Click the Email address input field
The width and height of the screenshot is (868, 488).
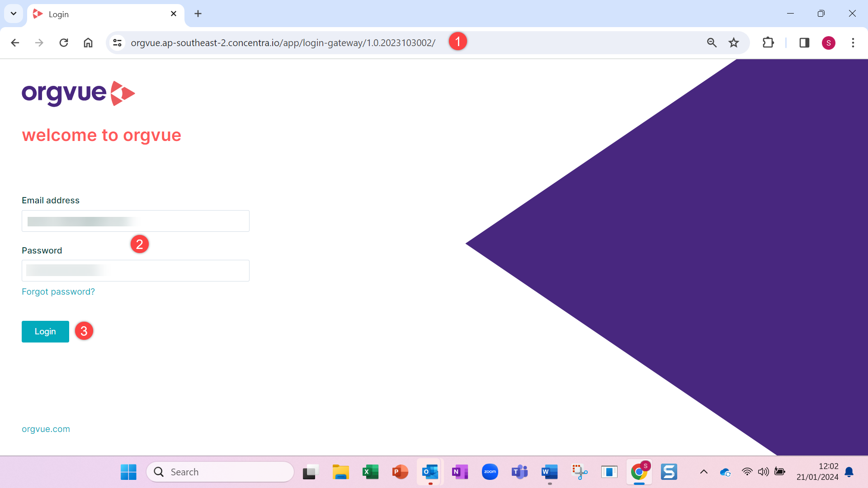point(136,221)
